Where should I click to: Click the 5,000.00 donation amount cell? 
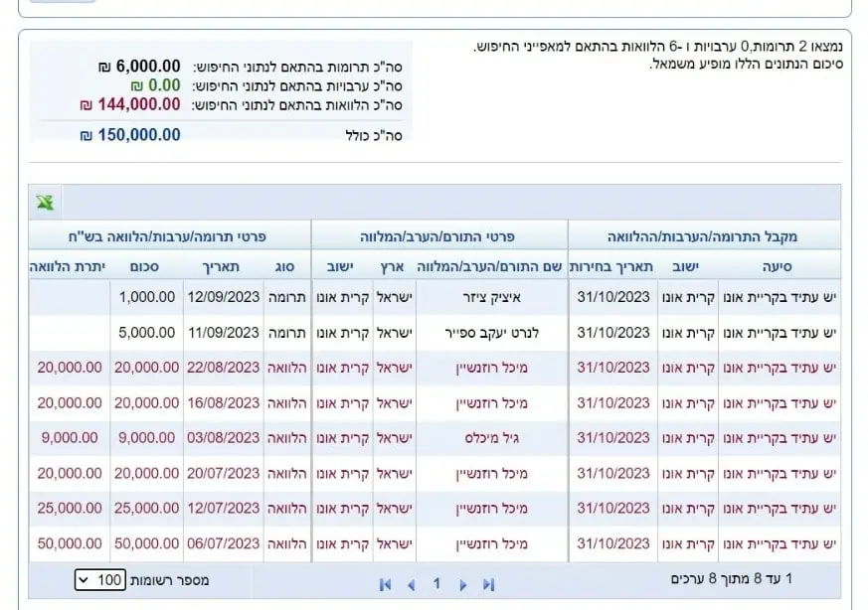pyautogui.click(x=147, y=333)
